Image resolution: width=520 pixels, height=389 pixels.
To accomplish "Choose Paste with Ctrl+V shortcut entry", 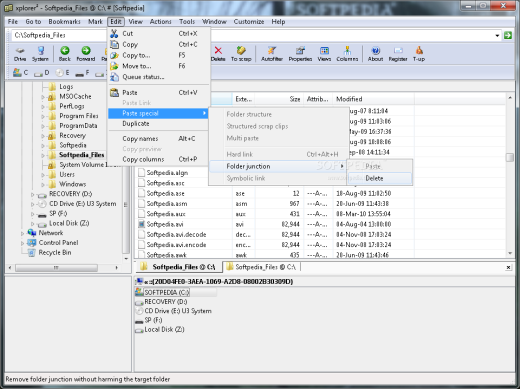I will pos(159,92).
